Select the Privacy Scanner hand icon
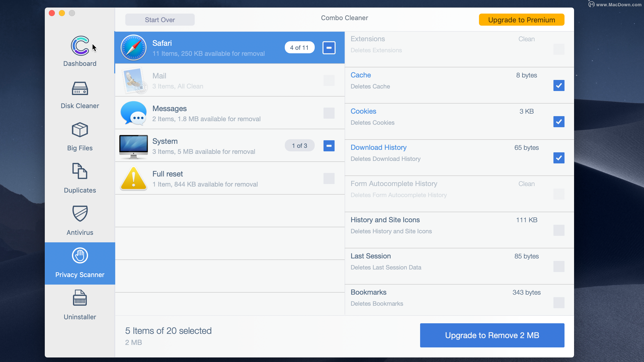 pyautogui.click(x=80, y=255)
